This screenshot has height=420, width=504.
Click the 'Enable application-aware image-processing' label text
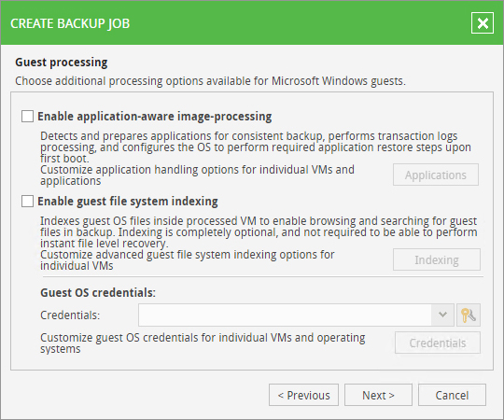pyautogui.click(x=155, y=117)
